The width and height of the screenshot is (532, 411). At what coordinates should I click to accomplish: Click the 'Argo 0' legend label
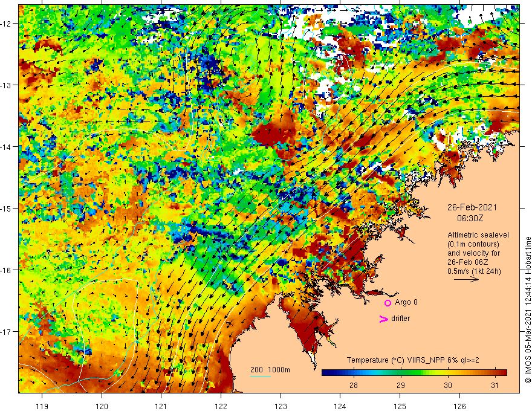click(x=406, y=302)
